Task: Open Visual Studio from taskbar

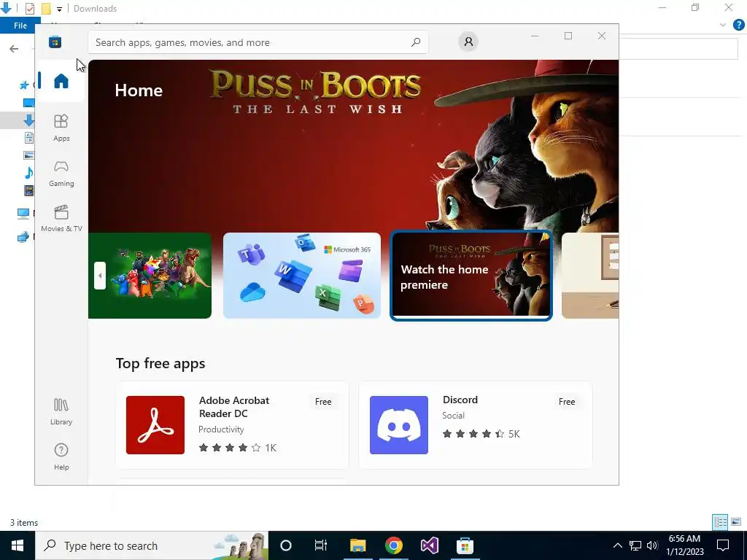Action: coord(429,545)
